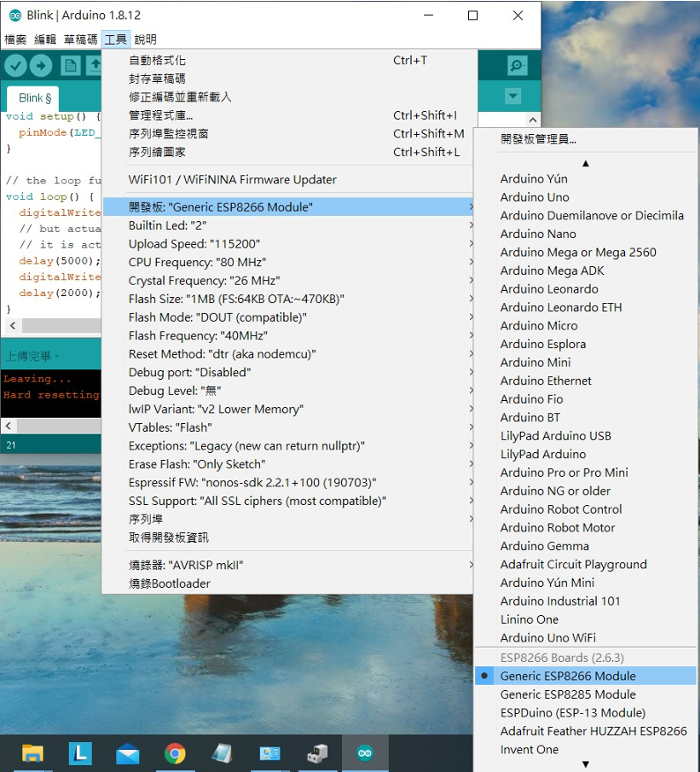Click 取得開發板資訊 get board info
This screenshot has width=700, height=772.
(x=288, y=538)
